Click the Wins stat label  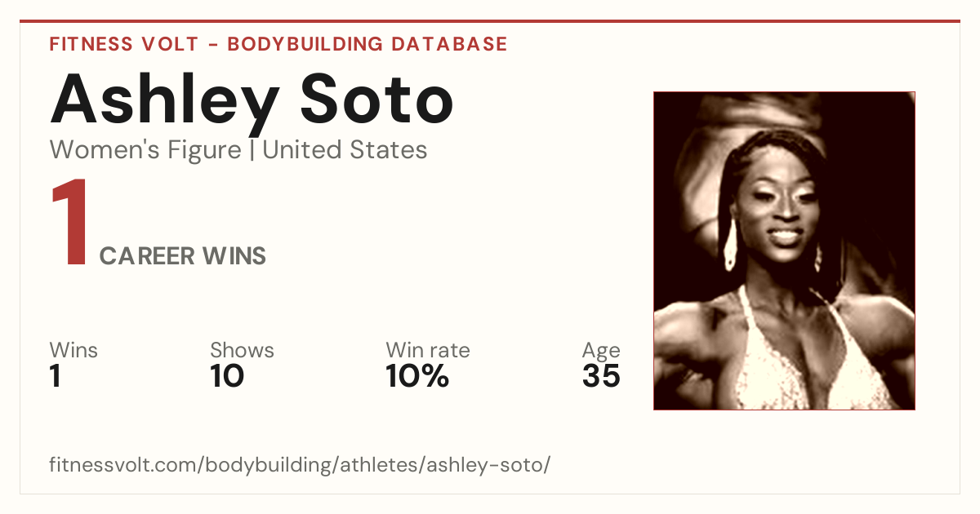pos(73,350)
